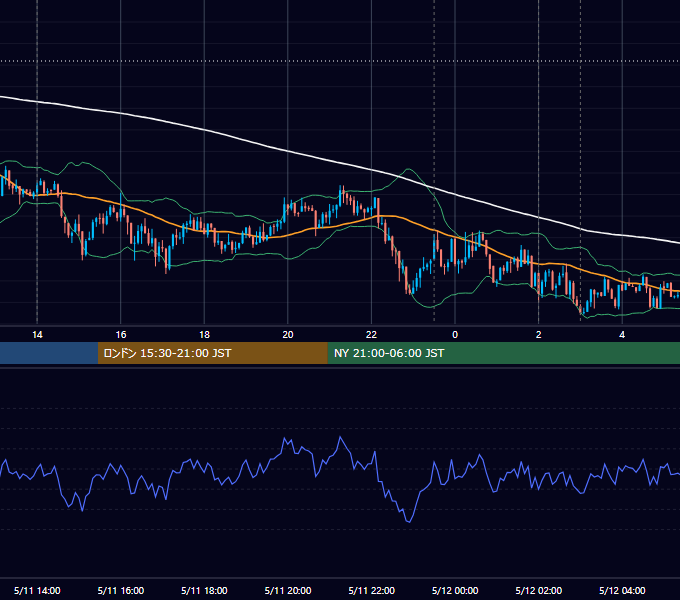Click hour label 4 on price chart axis
680x600 pixels.
(622, 335)
